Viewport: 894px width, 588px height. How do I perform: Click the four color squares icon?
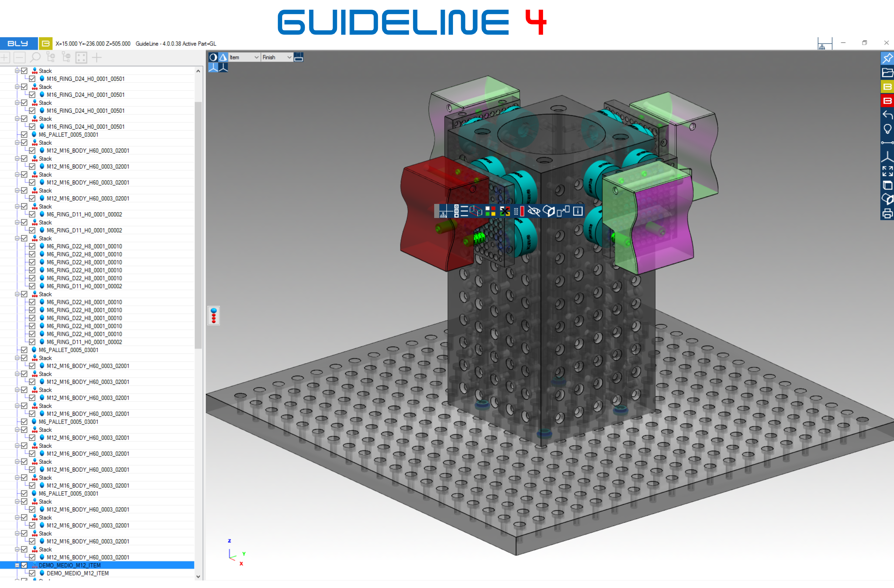(490, 211)
